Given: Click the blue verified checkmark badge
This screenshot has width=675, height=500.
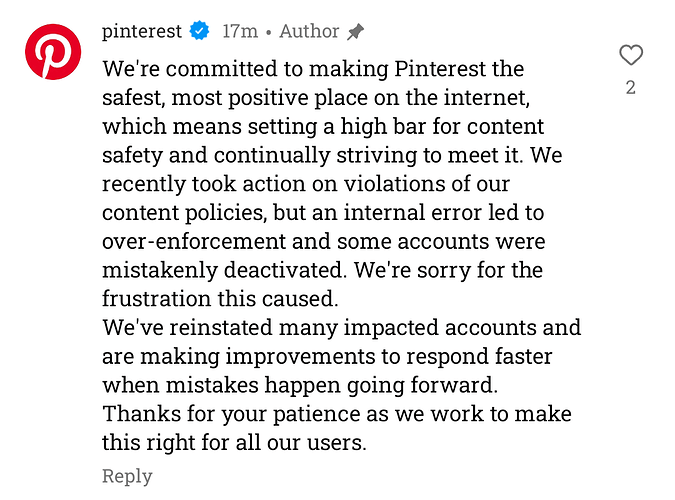Looking at the screenshot, I should 199,31.
